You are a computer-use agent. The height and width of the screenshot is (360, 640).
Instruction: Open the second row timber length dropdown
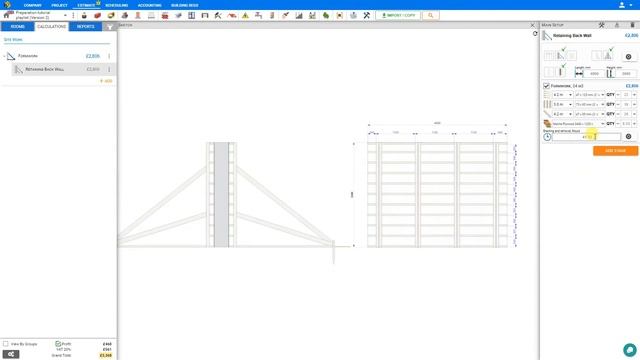pos(563,104)
